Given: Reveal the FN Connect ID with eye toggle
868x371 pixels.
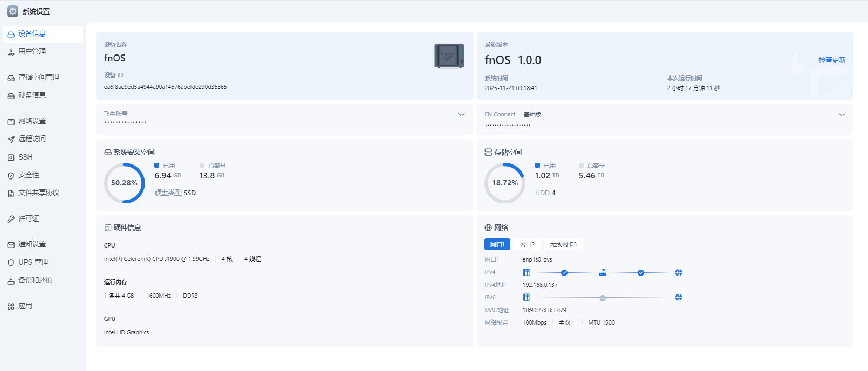Looking at the screenshot, I should click(x=842, y=114).
